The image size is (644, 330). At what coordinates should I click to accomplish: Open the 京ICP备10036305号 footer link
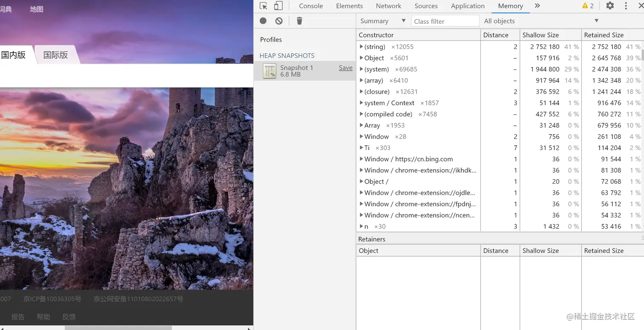coord(52,299)
